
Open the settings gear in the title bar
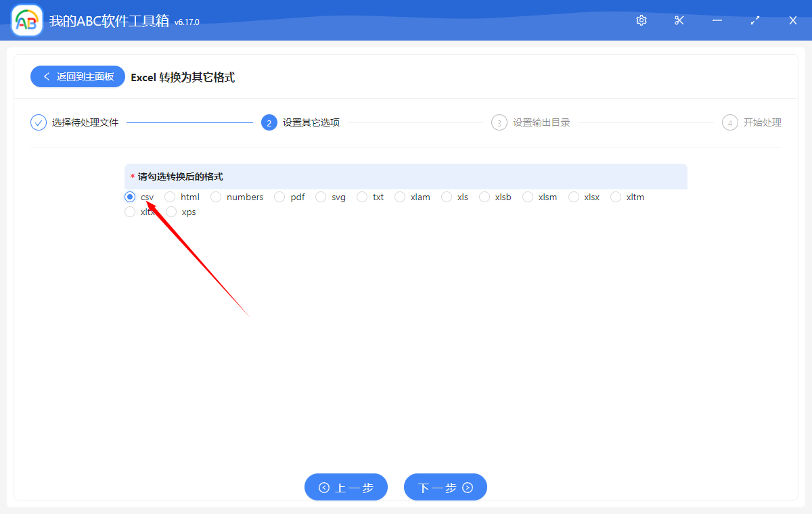(641, 20)
